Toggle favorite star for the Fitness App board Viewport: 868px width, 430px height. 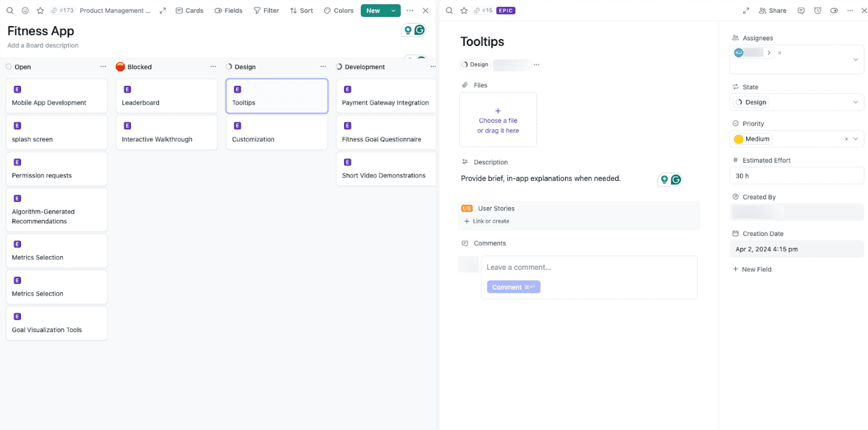[x=40, y=10]
